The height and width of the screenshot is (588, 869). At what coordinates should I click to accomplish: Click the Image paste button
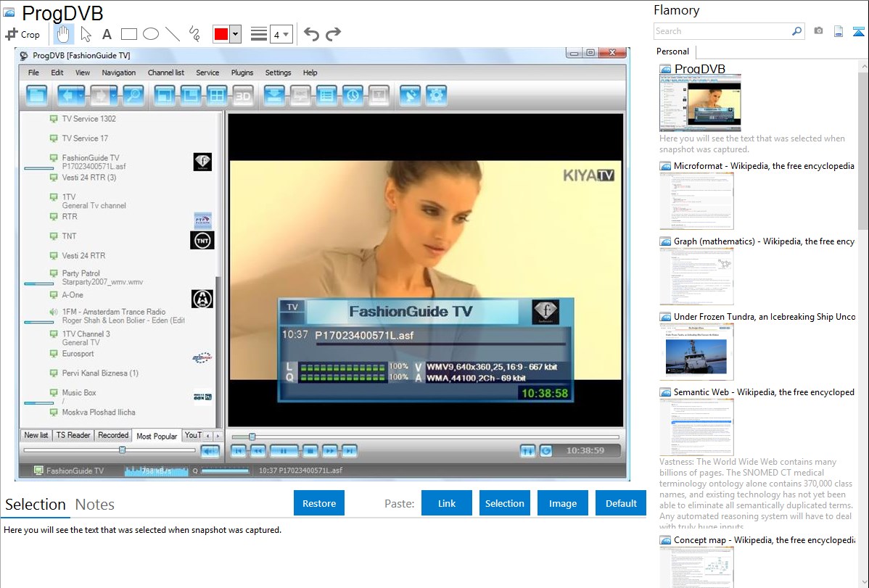[x=562, y=503]
